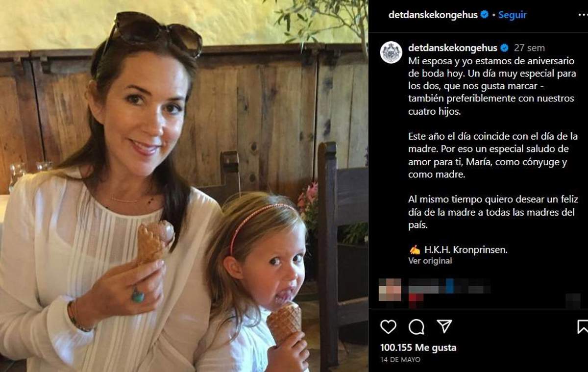
Task: Open the blurred commenter avatar
Action: 390,289
